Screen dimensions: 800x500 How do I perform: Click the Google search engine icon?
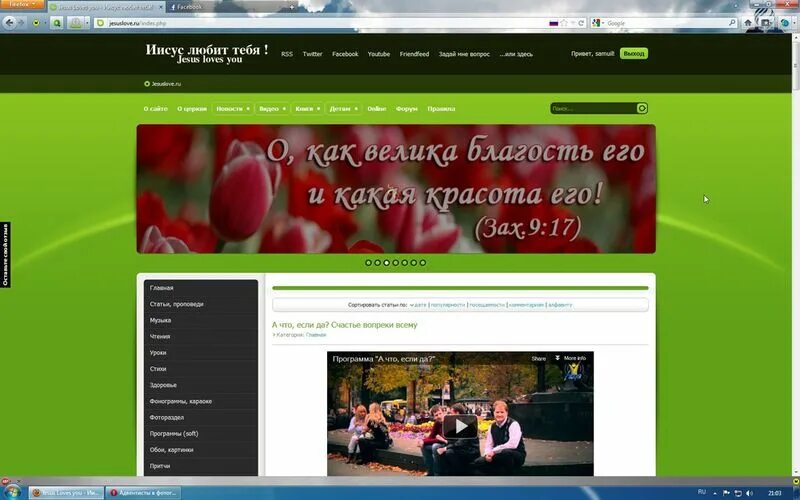[x=595, y=23]
